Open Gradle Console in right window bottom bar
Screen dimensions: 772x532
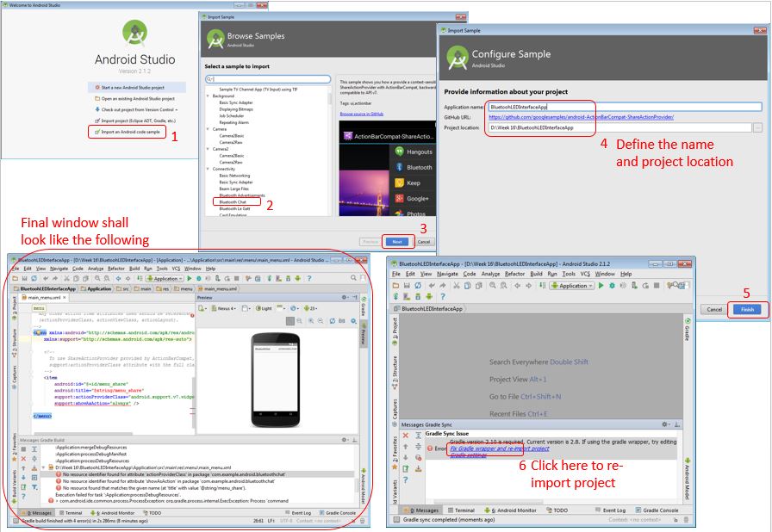coord(657,510)
